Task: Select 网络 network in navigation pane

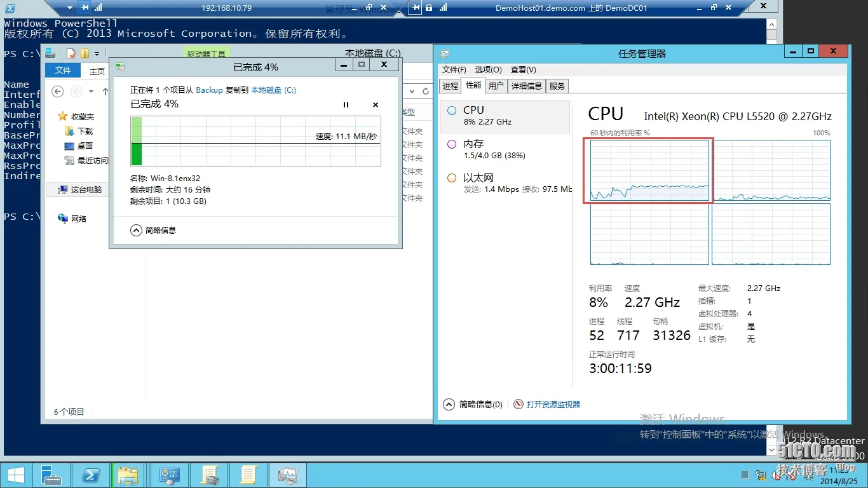Action: [72, 219]
